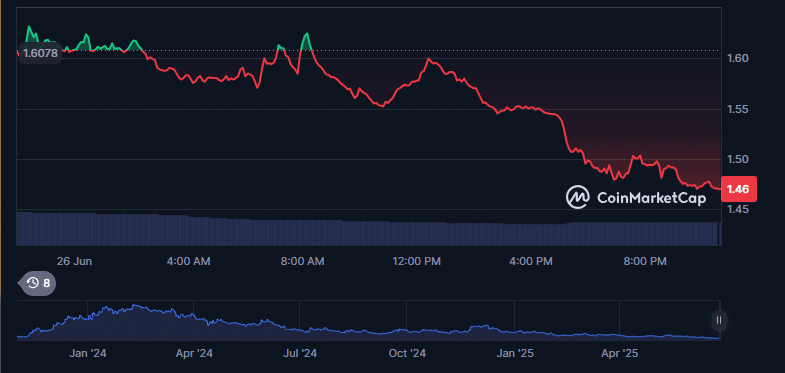Click the 1.46 current price tag
The height and width of the screenshot is (373, 785).
click(738, 189)
